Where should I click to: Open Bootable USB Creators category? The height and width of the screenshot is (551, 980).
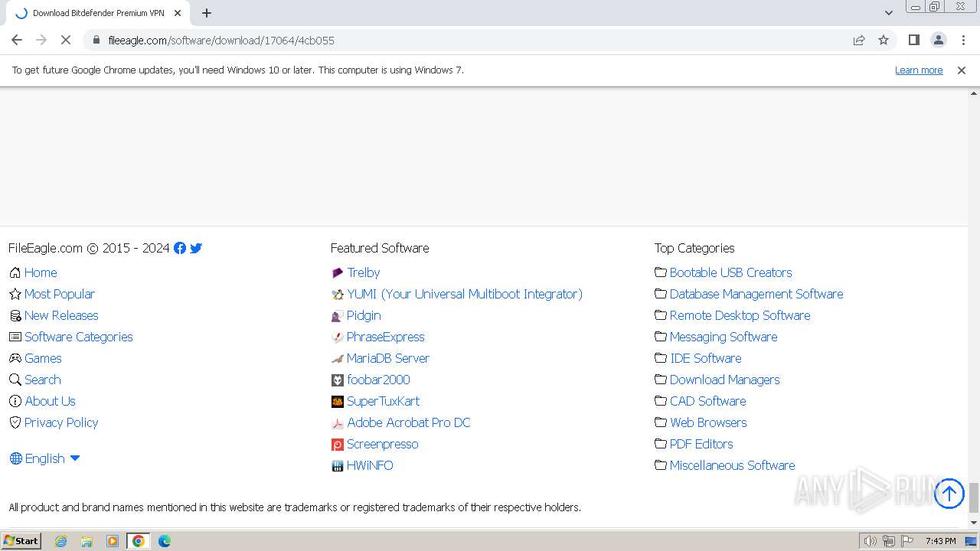point(731,272)
